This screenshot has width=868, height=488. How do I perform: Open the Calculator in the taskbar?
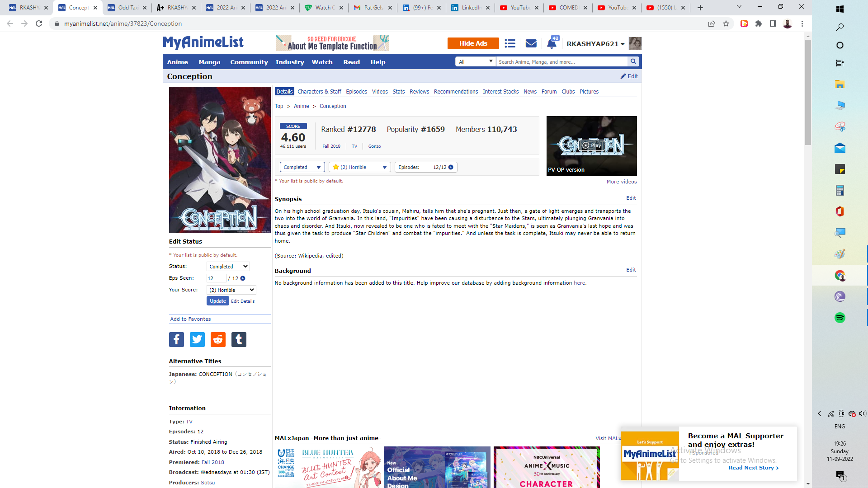click(x=840, y=190)
